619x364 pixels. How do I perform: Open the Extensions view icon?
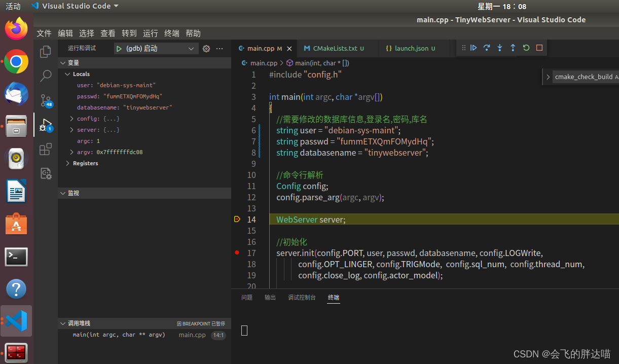[46, 149]
